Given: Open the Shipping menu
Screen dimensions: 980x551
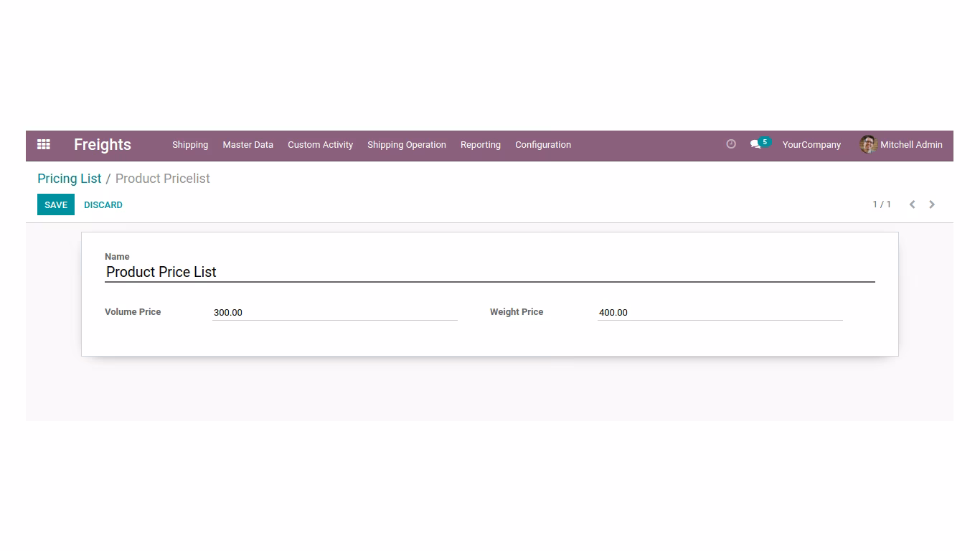Looking at the screenshot, I should click(190, 144).
